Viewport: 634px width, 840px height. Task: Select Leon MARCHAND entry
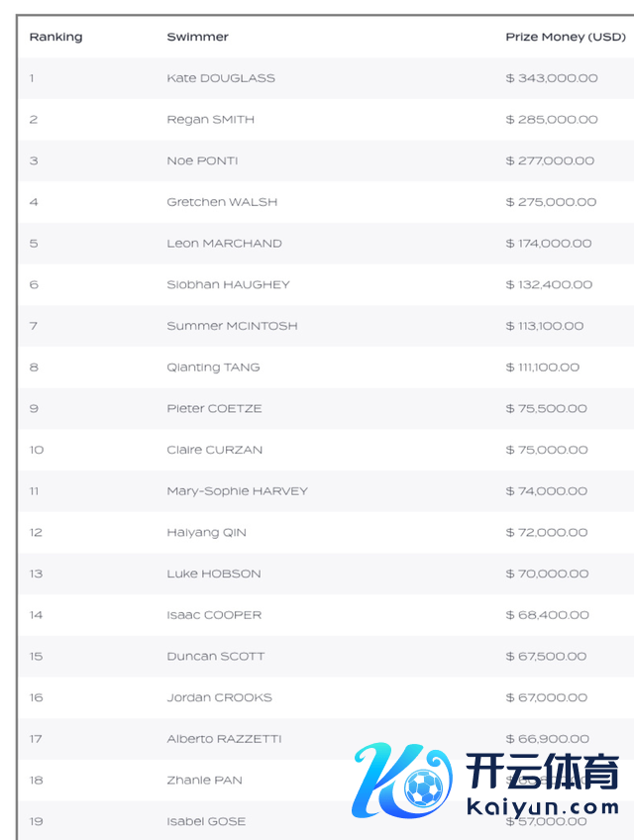(x=224, y=244)
